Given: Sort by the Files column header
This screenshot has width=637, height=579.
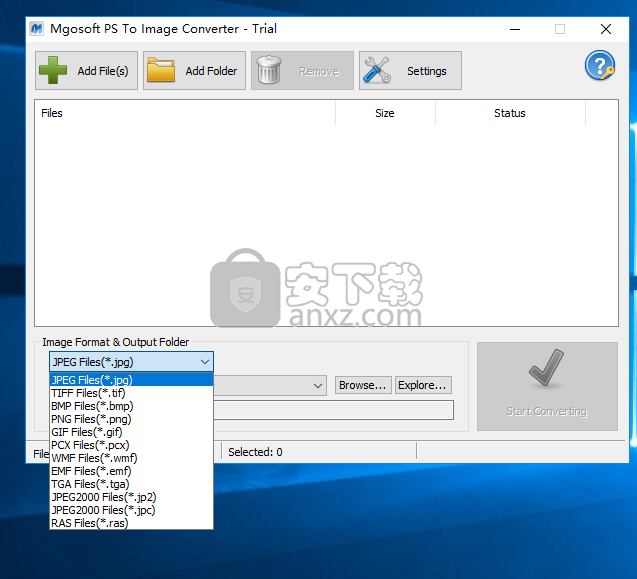Looking at the screenshot, I should [185, 113].
